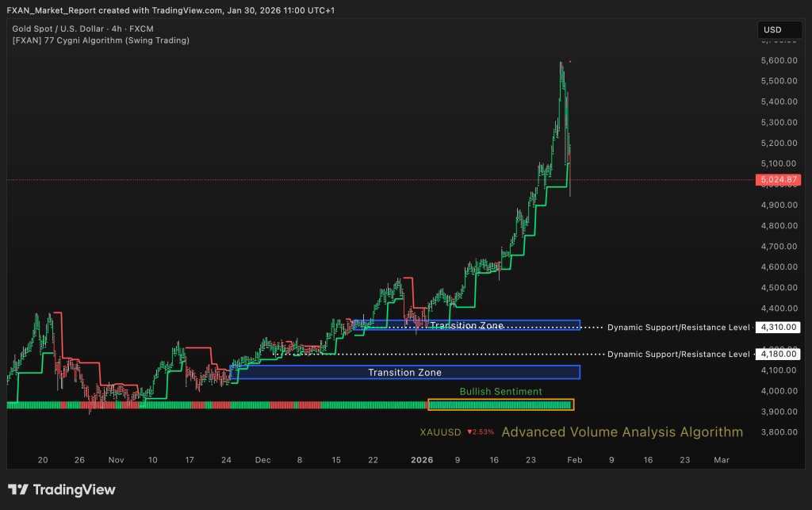
Task: Click the XAUUSD ticker text
Action: (440, 432)
